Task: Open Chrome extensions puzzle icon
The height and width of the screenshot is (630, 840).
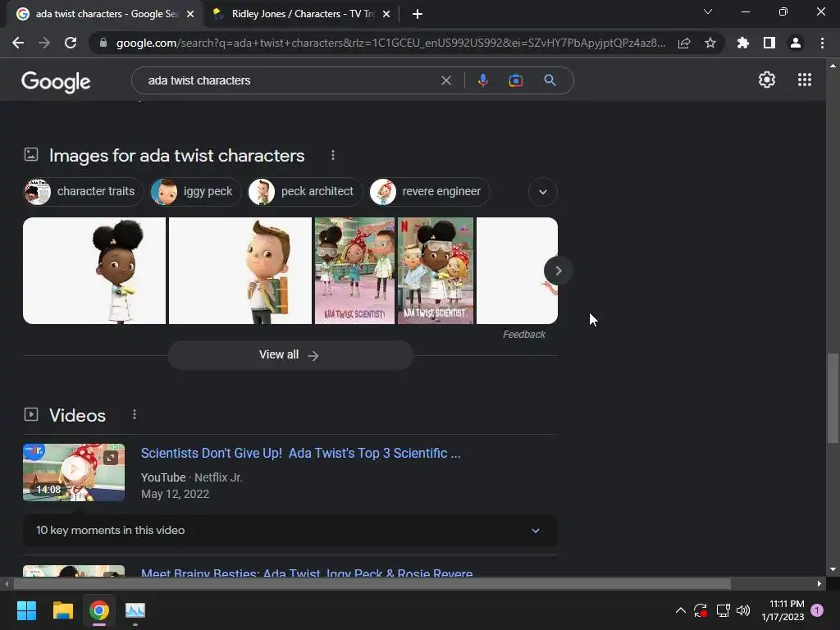Action: pyautogui.click(x=743, y=43)
